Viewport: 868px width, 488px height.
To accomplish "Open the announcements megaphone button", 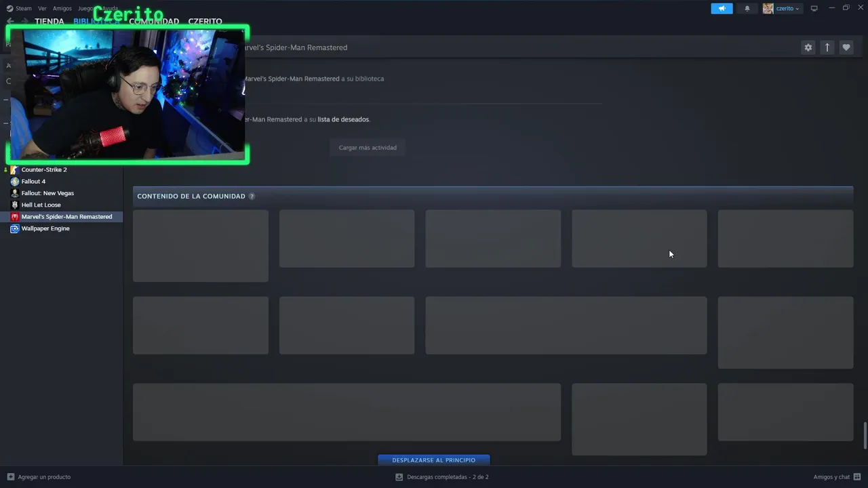I will [x=722, y=8].
